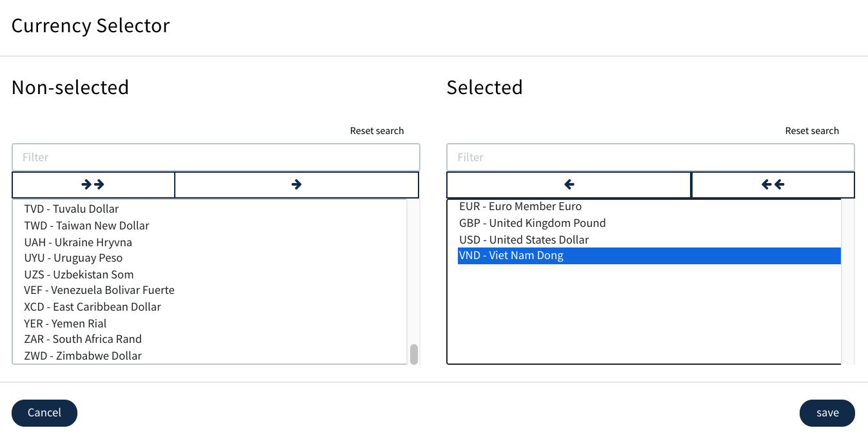This screenshot has width=868, height=437.
Task: Click the single left arrow remove button
Action: [x=569, y=185]
